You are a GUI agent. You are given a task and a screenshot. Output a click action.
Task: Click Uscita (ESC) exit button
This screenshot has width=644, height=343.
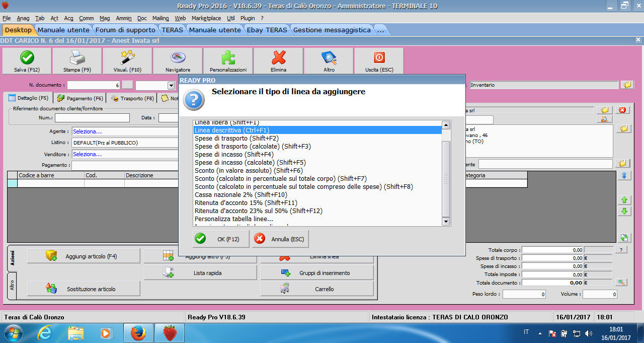pos(379,61)
